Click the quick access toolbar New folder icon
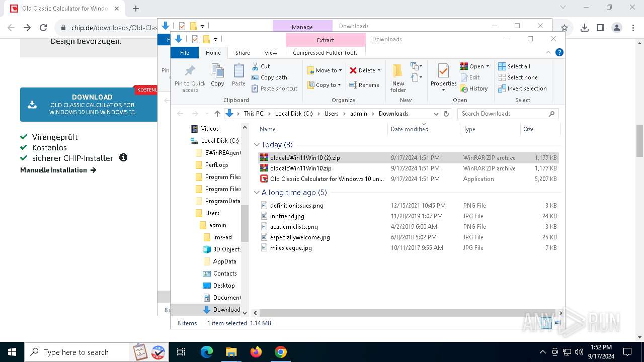 click(x=206, y=39)
